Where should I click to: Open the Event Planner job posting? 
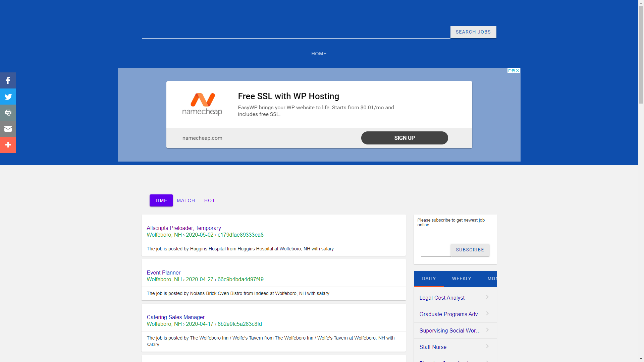[163, 273]
